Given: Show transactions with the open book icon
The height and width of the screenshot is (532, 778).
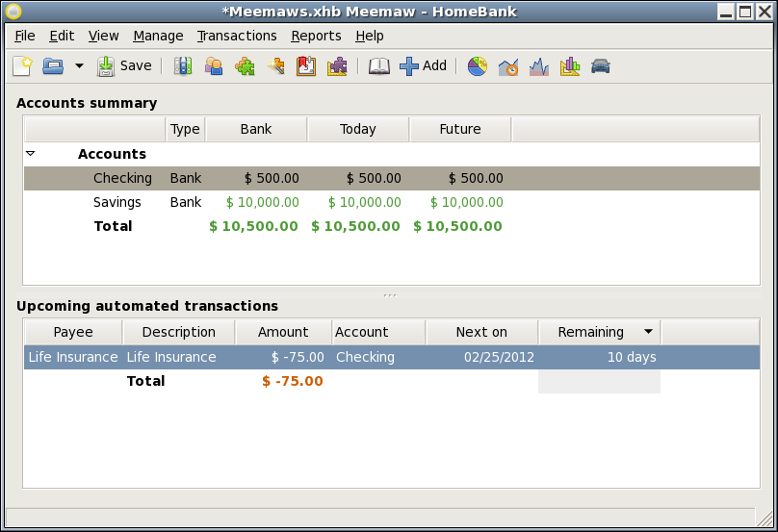Looking at the screenshot, I should click(379, 66).
